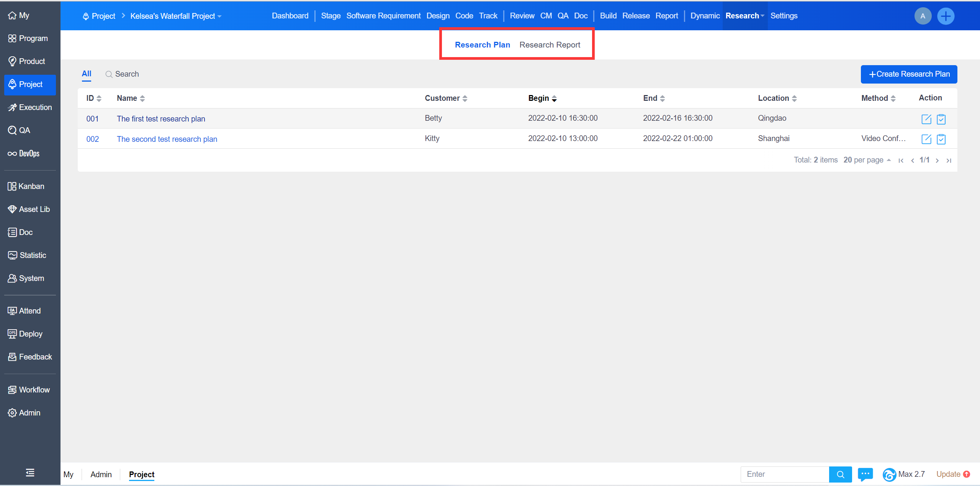Open Kanban in the left sidebar
This screenshot has width=980, height=486.
point(26,186)
